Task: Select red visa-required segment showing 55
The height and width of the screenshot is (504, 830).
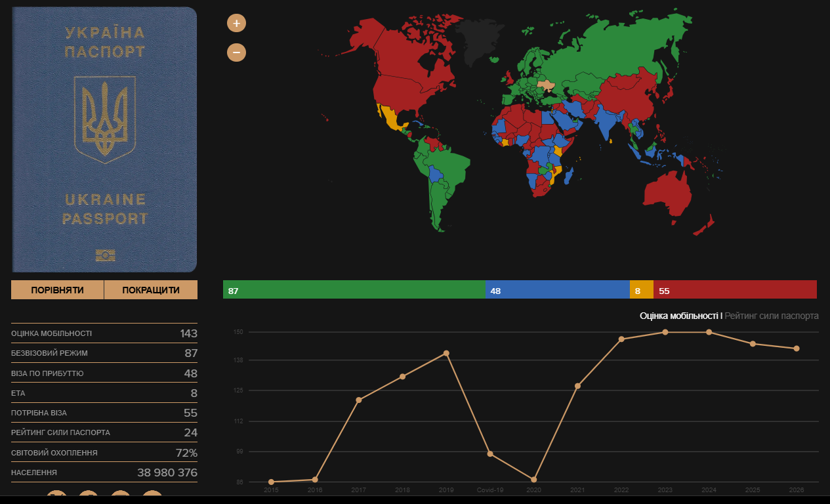Action: coord(735,289)
